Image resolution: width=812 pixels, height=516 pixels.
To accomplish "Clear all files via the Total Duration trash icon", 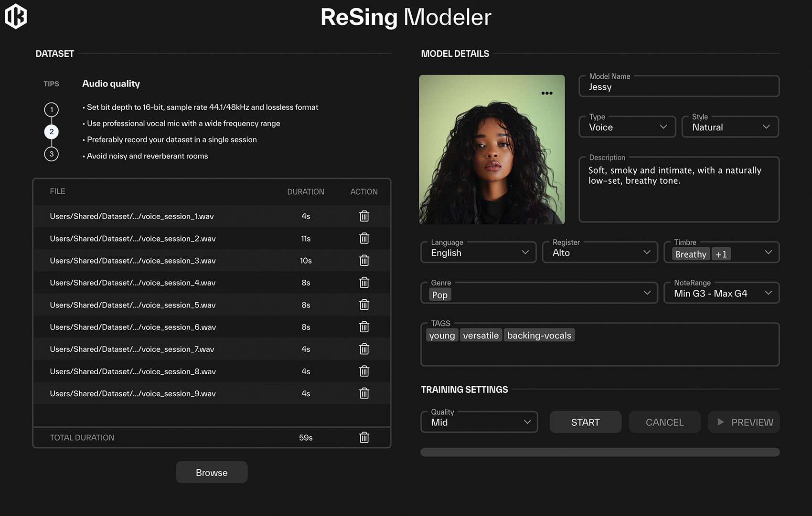I will click(364, 437).
